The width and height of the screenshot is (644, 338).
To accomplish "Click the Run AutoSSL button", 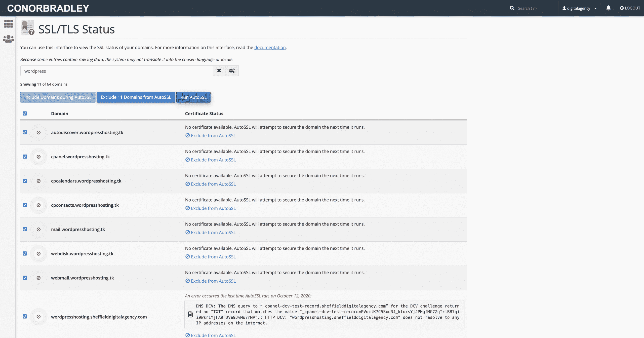I will click(x=193, y=97).
